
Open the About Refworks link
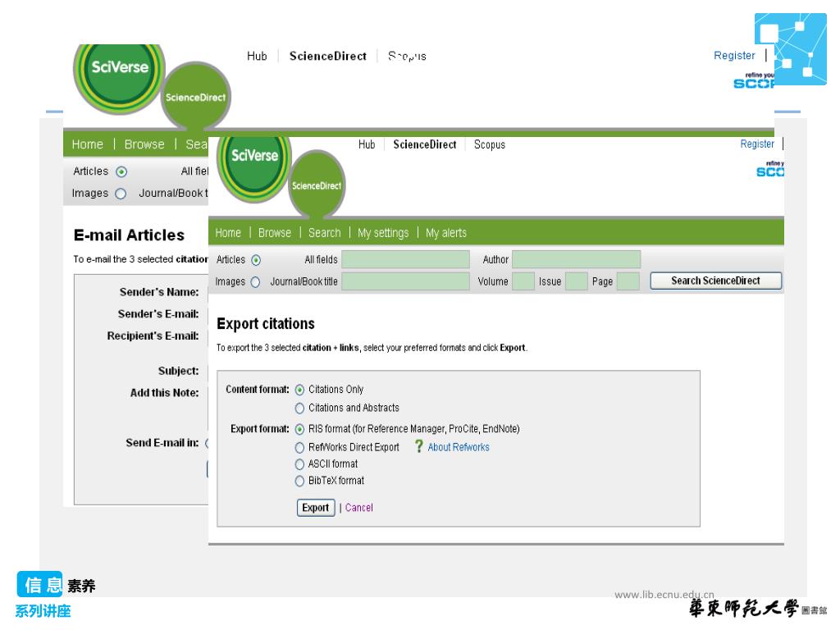(458, 447)
